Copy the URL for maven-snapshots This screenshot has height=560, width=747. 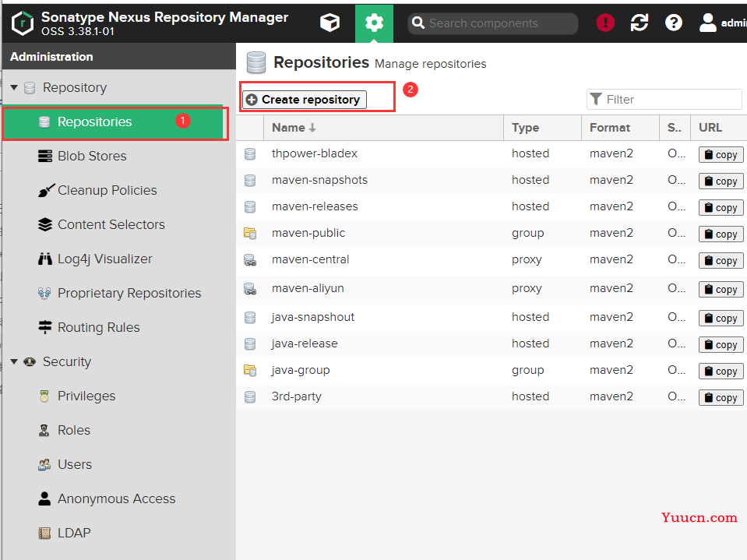click(x=721, y=181)
